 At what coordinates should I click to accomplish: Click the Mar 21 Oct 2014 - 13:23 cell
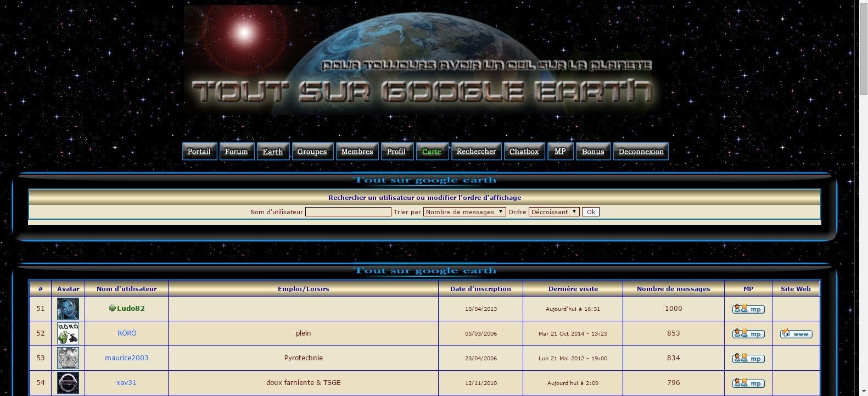coord(573,333)
